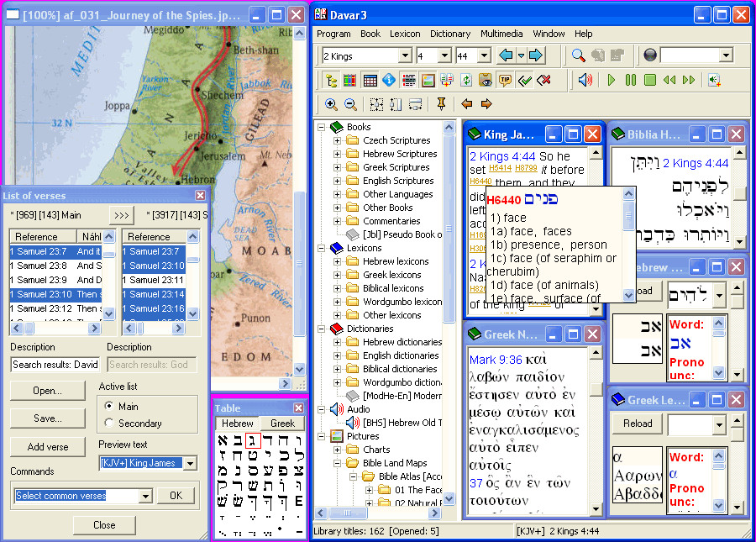Select the Secondary active list radio button

click(109, 423)
